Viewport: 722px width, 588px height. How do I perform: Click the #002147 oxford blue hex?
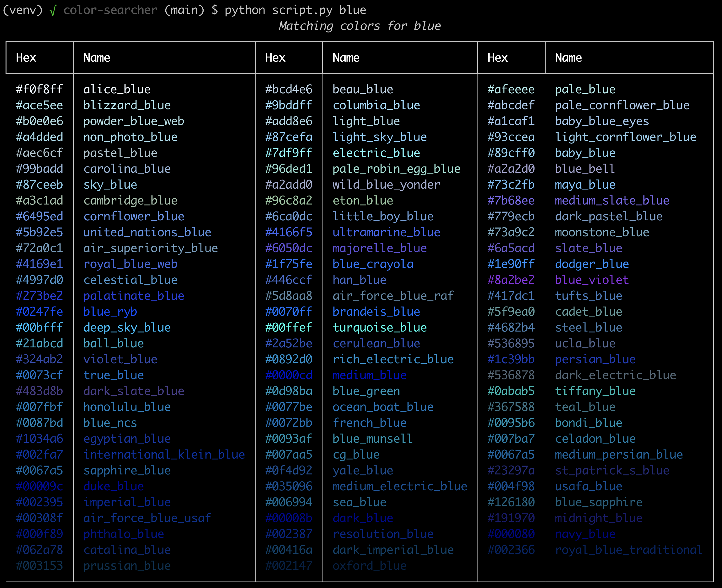289,566
